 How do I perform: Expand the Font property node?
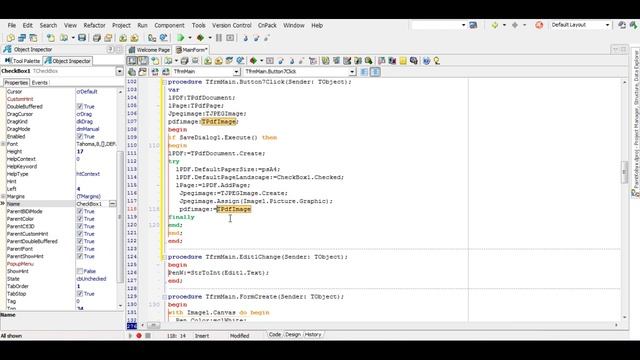point(3,144)
